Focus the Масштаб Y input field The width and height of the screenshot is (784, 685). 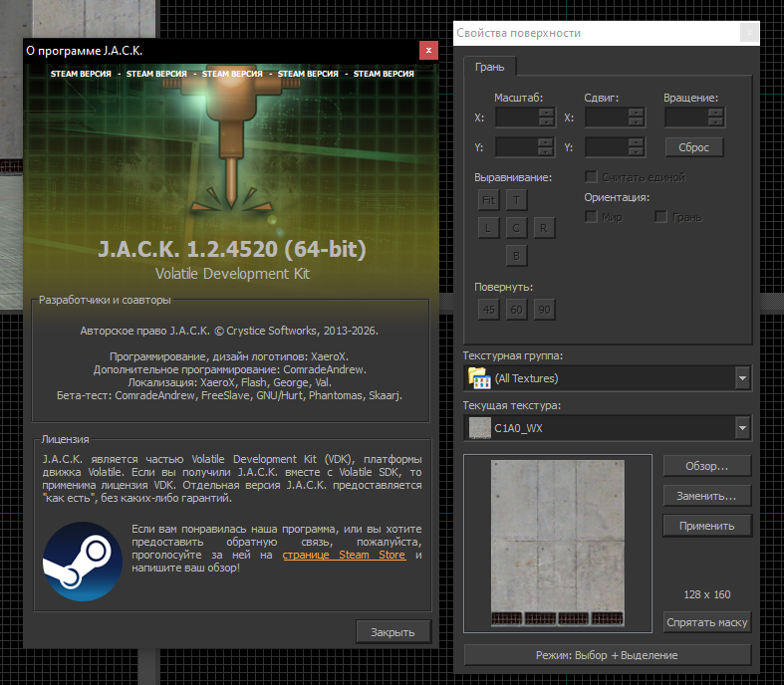point(517,147)
